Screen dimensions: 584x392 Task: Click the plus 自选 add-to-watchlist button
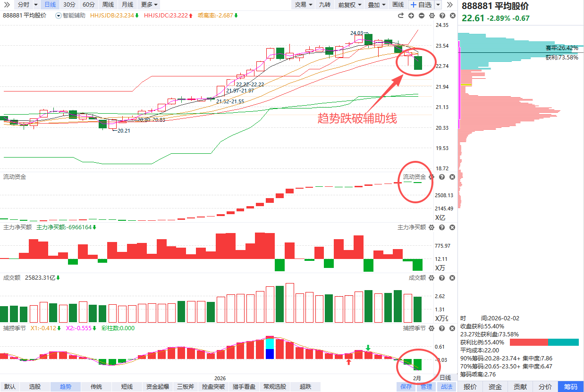421,5
